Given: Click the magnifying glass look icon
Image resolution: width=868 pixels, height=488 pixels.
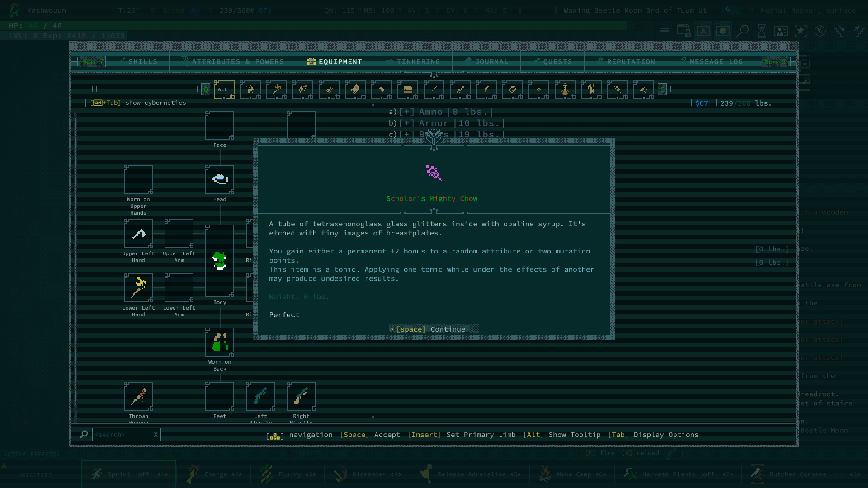Looking at the screenshot, I should (x=742, y=31).
